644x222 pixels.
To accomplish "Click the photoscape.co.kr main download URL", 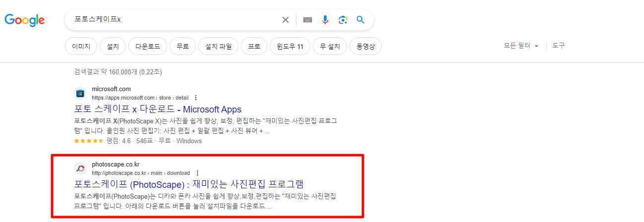I will [141, 173].
